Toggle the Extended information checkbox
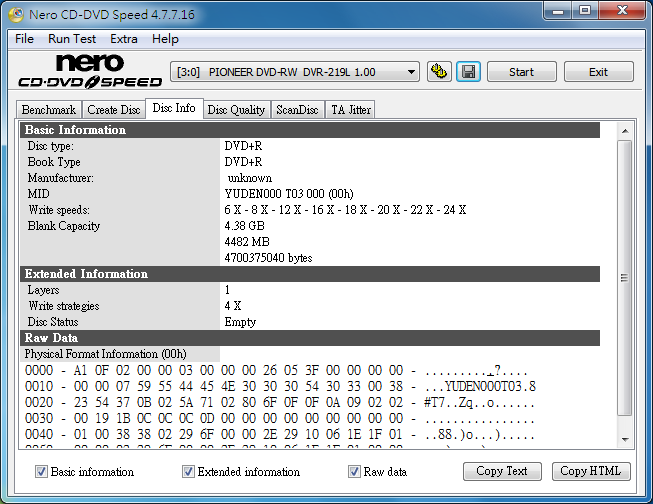Image resolution: width=653 pixels, height=504 pixels. [x=188, y=472]
